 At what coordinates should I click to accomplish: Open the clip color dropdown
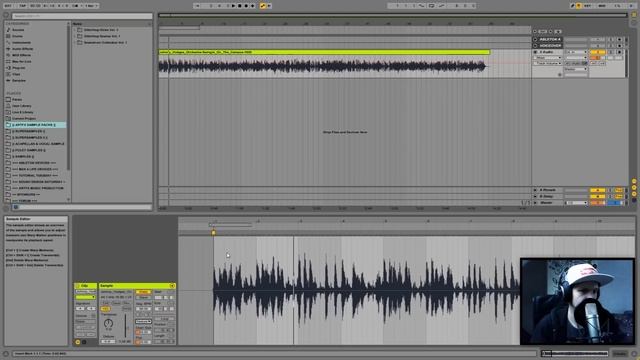tap(85, 297)
